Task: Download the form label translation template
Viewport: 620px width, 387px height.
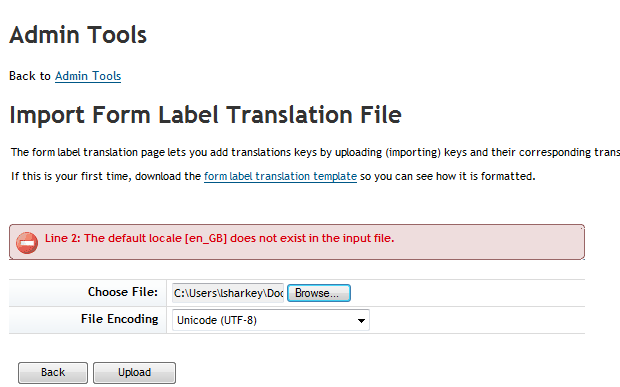Action: click(x=280, y=176)
